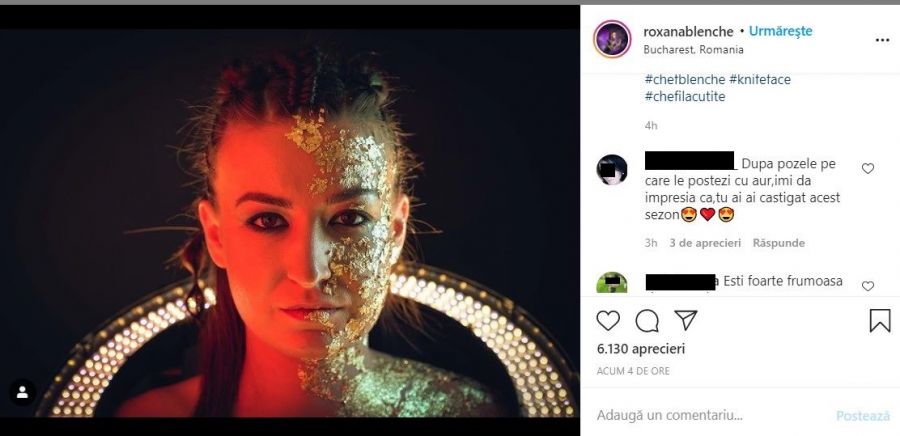Open second commenter's green avatar
The height and width of the screenshot is (436, 900).
pyautogui.click(x=612, y=283)
